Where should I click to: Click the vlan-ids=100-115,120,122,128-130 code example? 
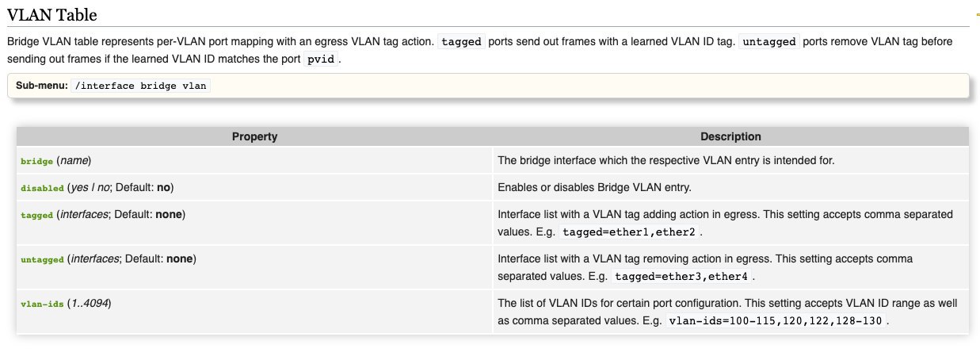click(775, 321)
